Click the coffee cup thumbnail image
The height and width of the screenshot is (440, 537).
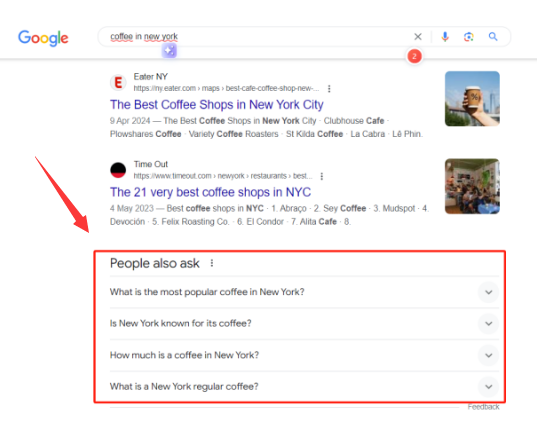click(472, 99)
